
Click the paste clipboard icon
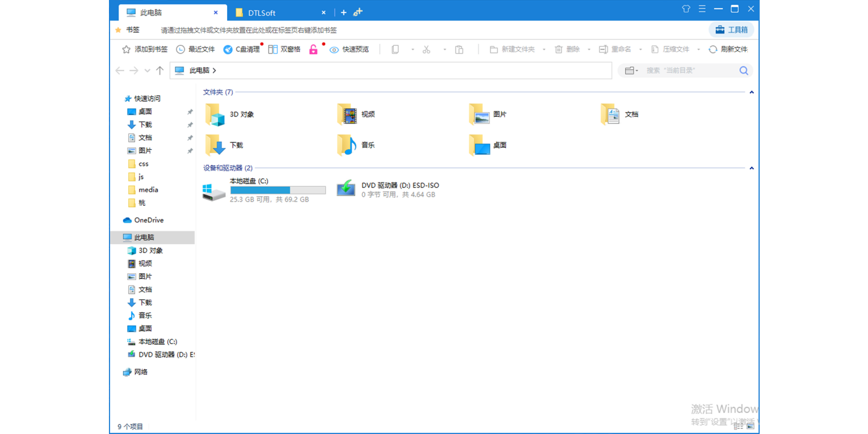click(460, 49)
